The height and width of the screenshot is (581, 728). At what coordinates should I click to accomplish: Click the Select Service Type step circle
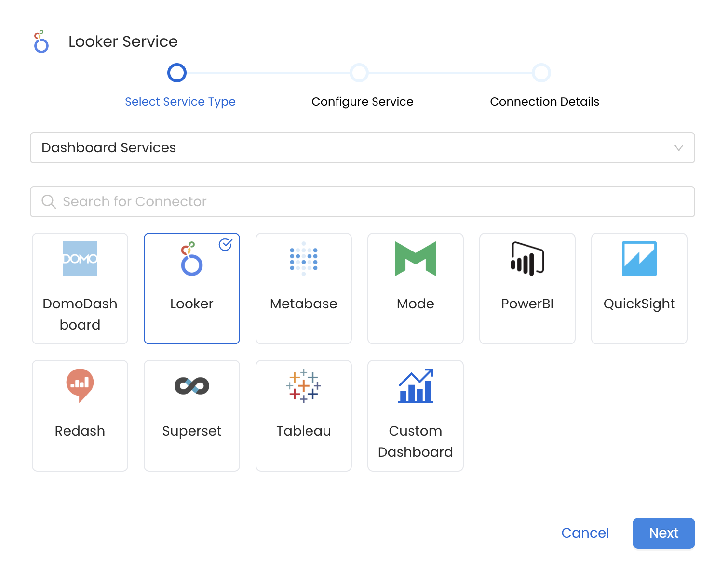pos(177,73)
